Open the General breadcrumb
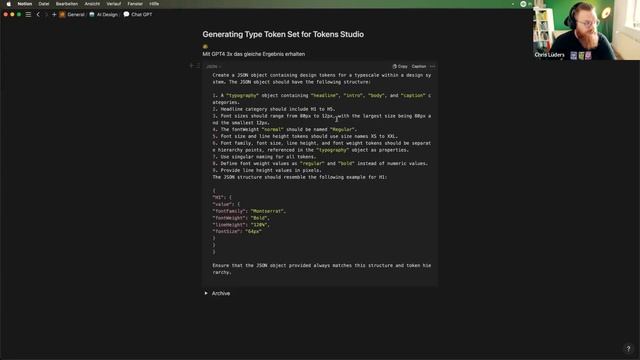Viewport: 640px width, 360px height. pyautogui.click(x=76, y=14)
